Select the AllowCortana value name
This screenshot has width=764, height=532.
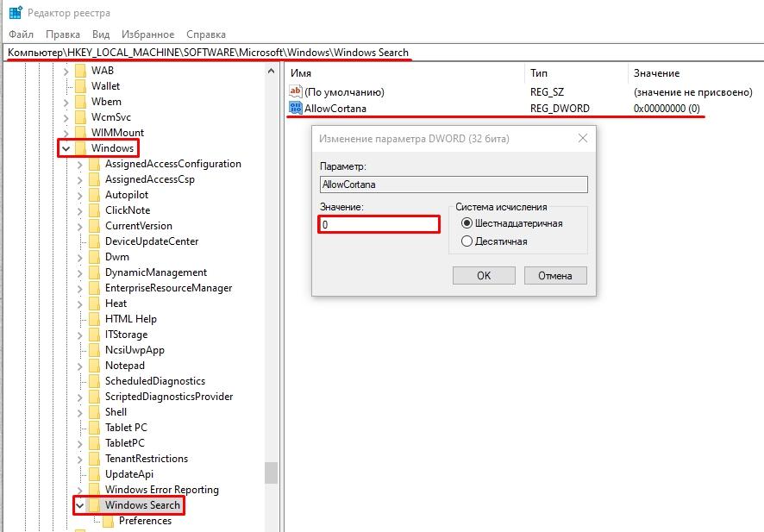tap(335, 108)
